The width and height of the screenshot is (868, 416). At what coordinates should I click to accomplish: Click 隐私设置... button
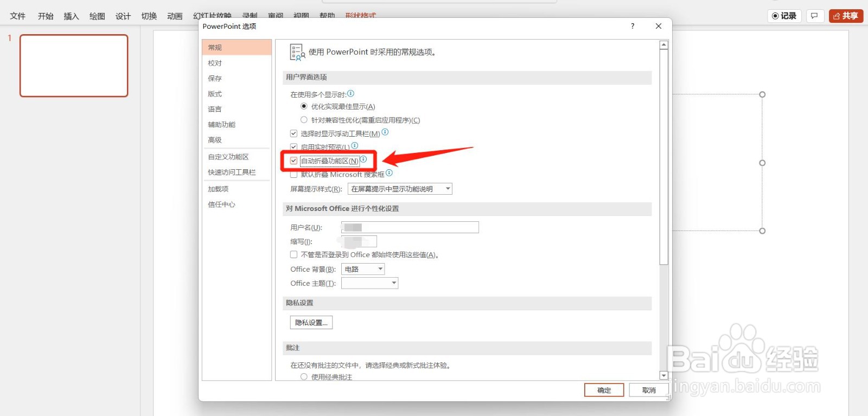pos(311,322)
